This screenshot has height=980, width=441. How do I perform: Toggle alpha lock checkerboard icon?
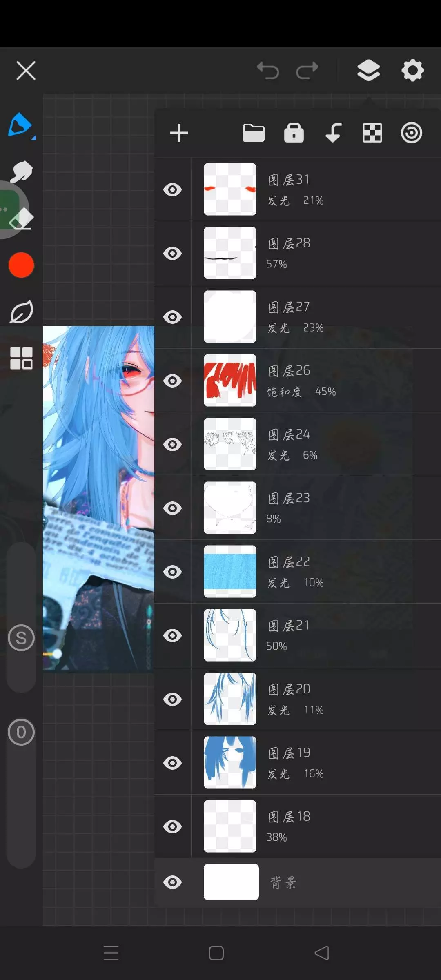pos(372,133)
